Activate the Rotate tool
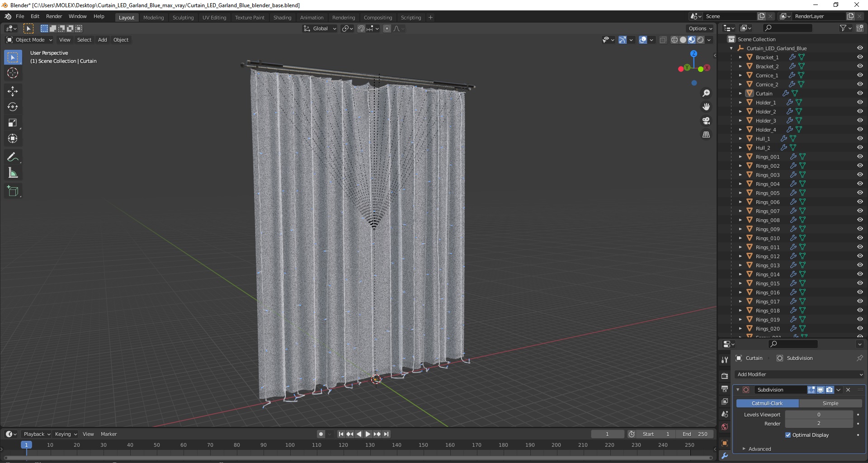This screenshot has height=463, width=868. point(13,107)
